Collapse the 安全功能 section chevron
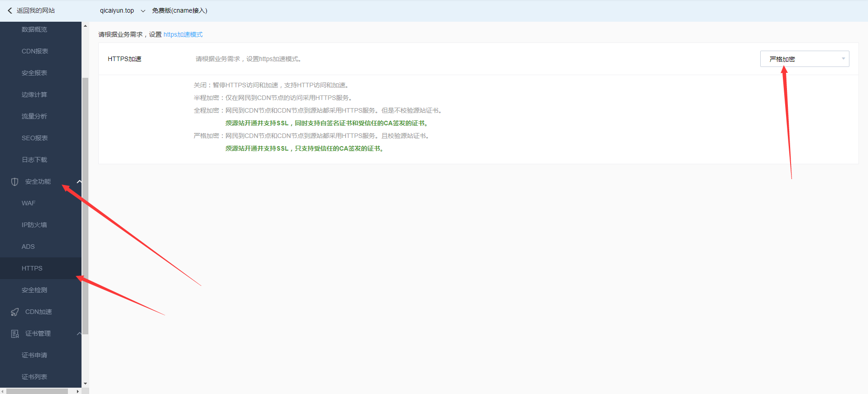 (79, 182)
